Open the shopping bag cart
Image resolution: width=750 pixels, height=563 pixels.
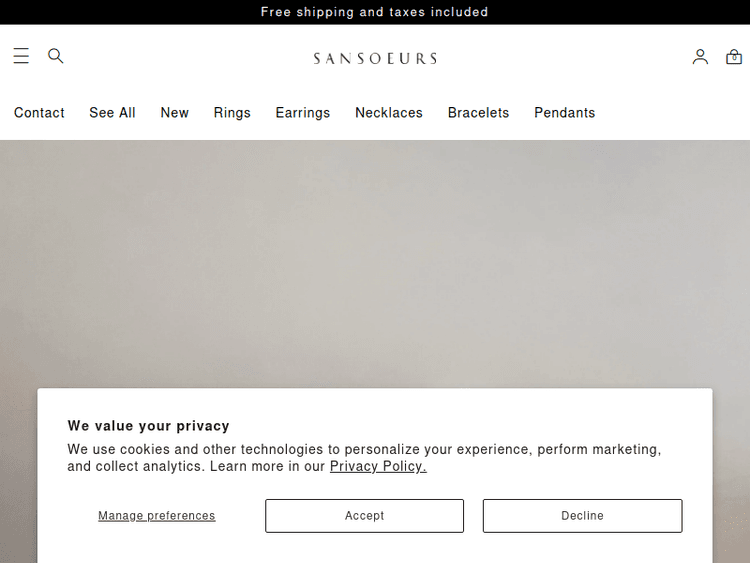[734, 57]
